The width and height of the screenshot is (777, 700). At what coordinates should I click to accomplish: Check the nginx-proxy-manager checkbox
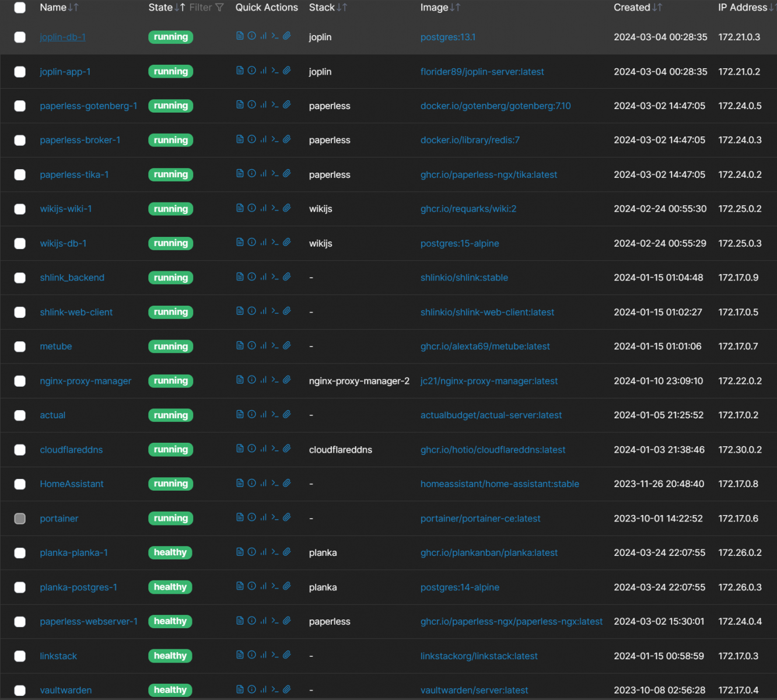20,381
